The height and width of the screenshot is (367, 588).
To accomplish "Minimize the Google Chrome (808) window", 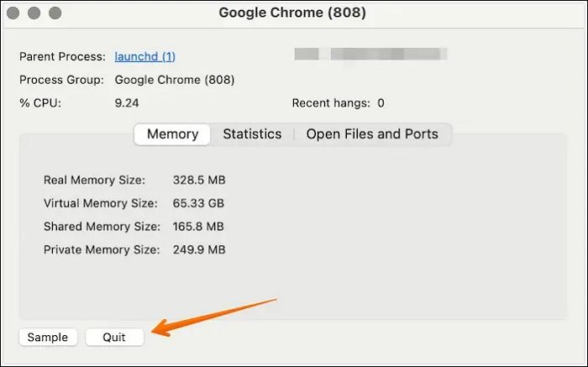I will tap(35, 13).
